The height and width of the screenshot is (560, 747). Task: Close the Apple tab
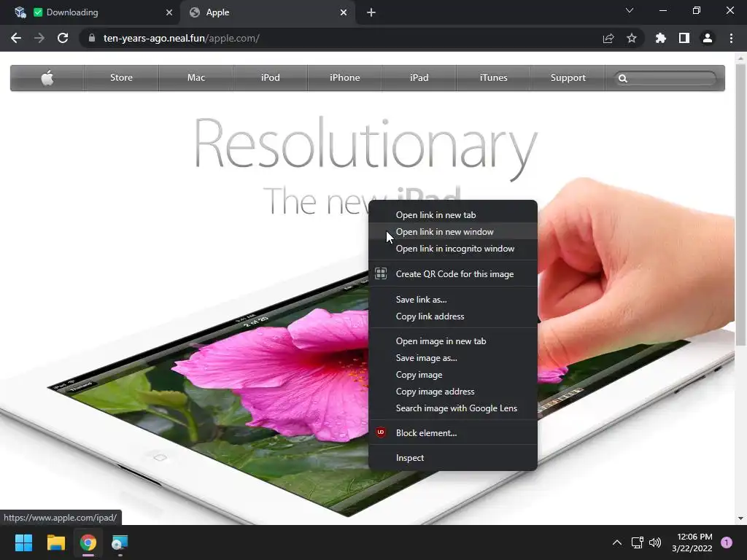pyautogui.click(x=344, y=12)
